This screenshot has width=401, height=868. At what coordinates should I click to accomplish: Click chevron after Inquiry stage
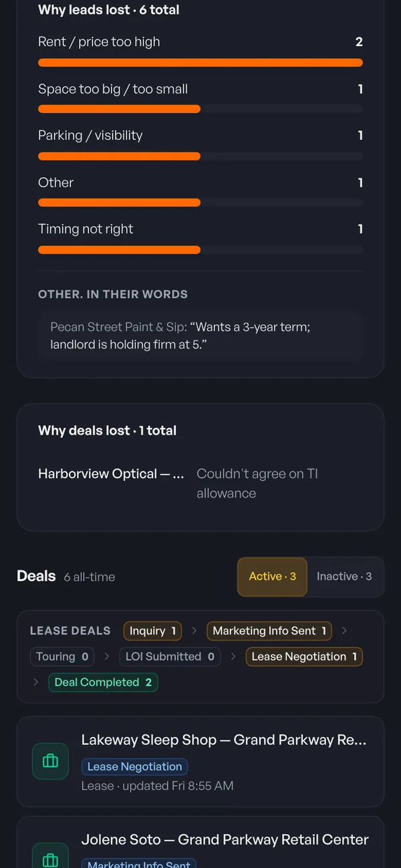click(x=194, y=631)
